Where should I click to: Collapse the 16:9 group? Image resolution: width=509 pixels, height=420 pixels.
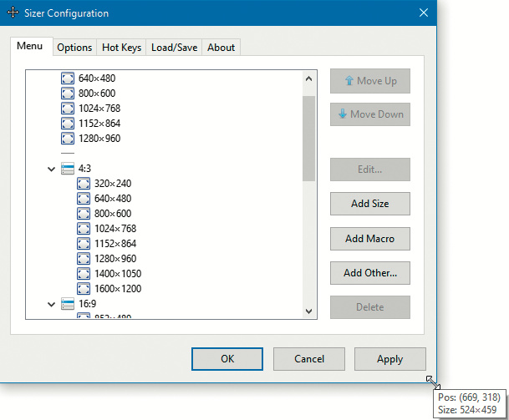tap(53, 305)
